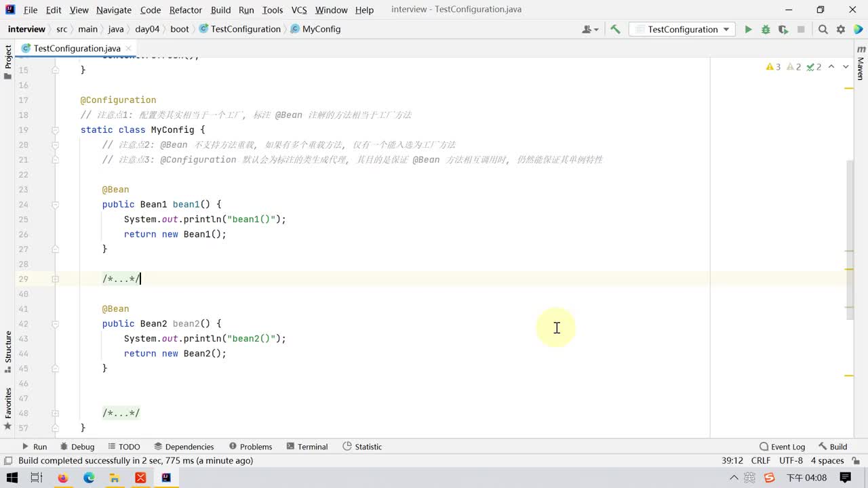Image resolution: width=868 pixels, height=488 pixels.
Task: Open the Run tool window button
Action: [x=34, y=447]
